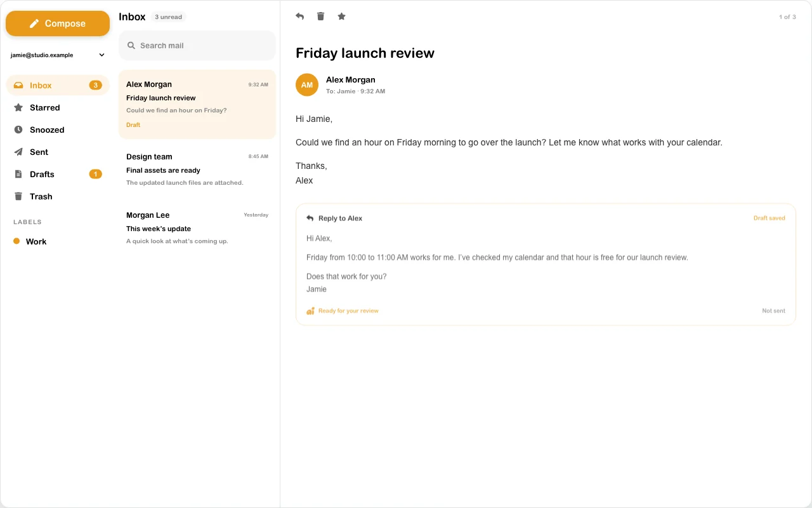Image resolution: width=812 pixels, height=508 pixels.
Task: Click the Inbox tray icon
Action: [x=18, y=85]
